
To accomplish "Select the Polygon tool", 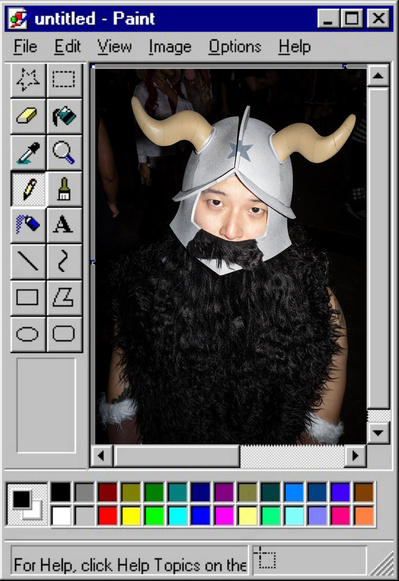I will point(64,298).
